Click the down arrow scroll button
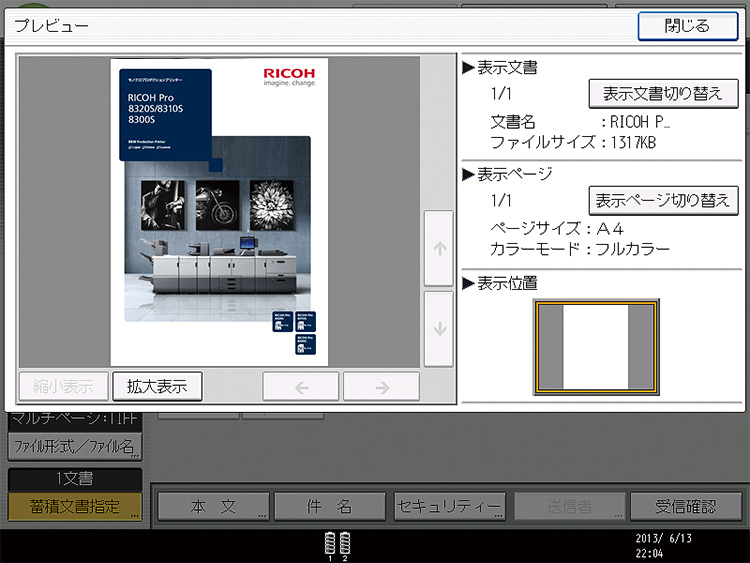Viewport: 750px width, 563px height. coord(438,328)
